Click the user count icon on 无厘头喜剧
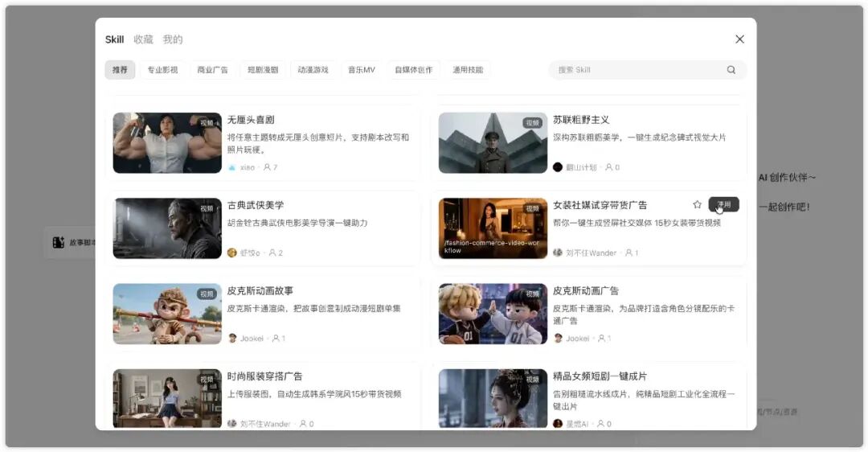868x452 pixels. click(267, 167)
